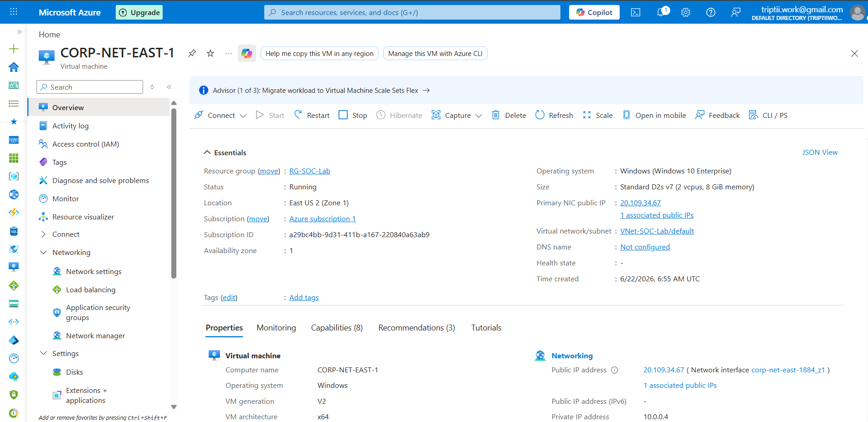Click the Copilot icon beside the VM title

[x=247, y=53]
